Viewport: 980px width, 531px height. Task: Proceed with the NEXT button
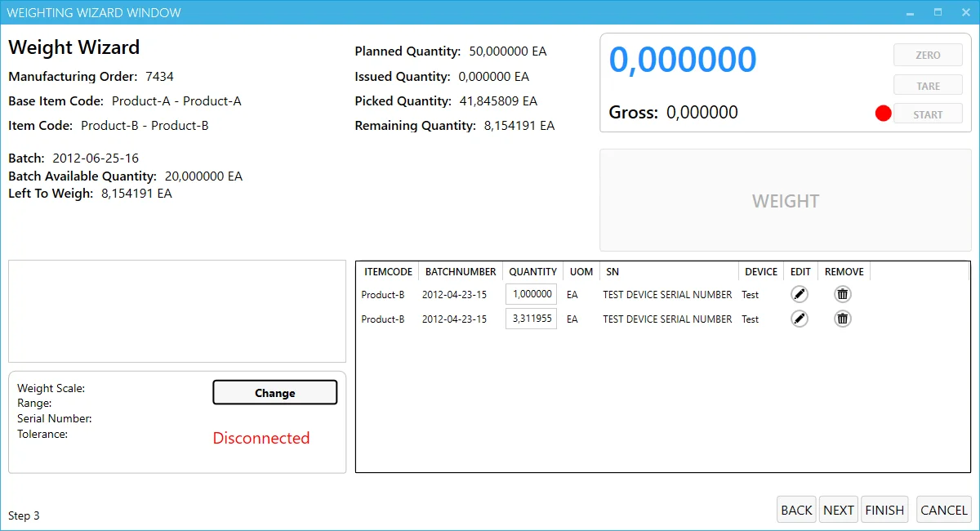pos(838,510)
